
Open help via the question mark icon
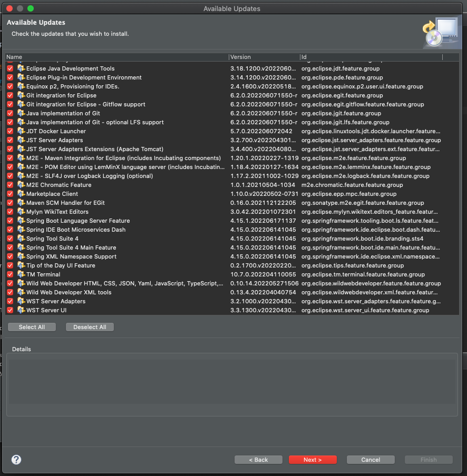coord(16,460)
